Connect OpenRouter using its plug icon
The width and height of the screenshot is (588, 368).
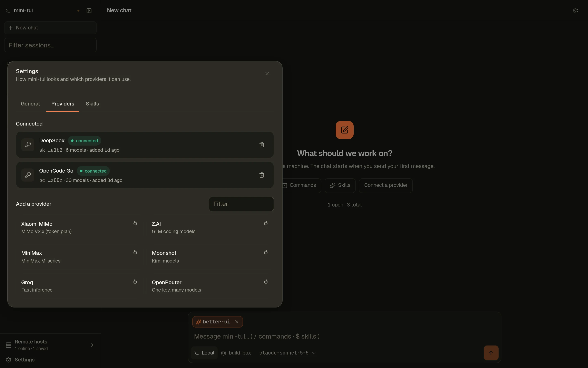266,282
